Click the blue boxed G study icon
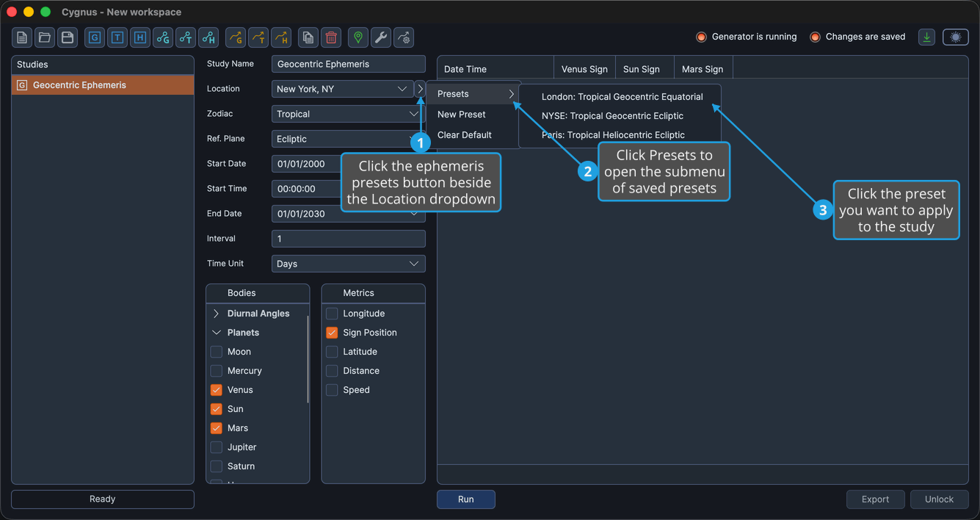 [95, 37]
